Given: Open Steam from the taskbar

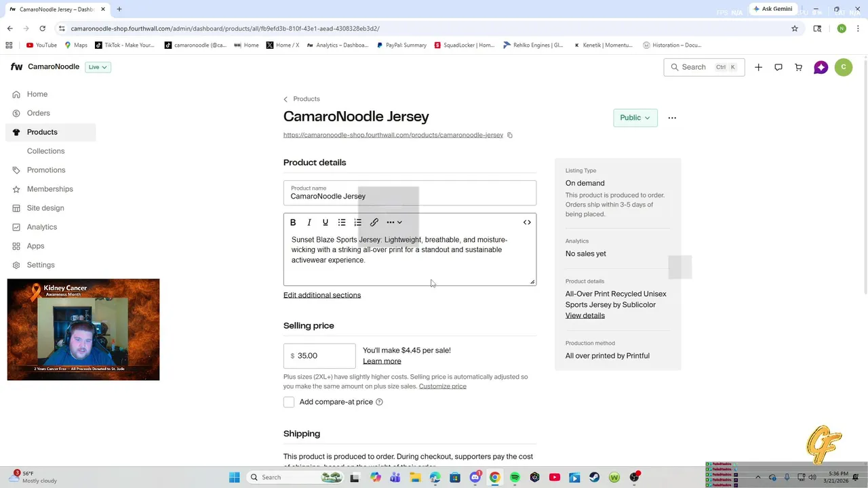Looking at the screenshot, I should pos(594,477).
